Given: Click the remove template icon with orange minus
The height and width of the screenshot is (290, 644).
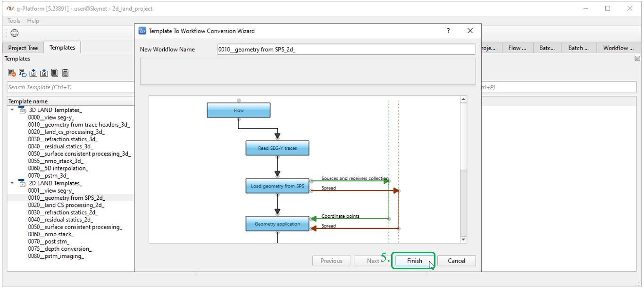Looking at the screenshot, I should click(x=12, y=73).
